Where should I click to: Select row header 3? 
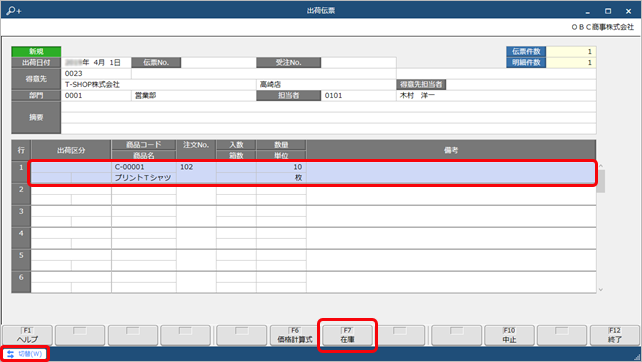coord(21,216)
